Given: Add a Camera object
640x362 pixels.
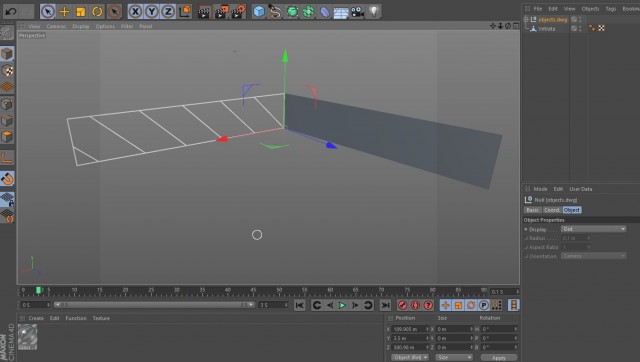Looking at the screenshot, I should point(357,11).
